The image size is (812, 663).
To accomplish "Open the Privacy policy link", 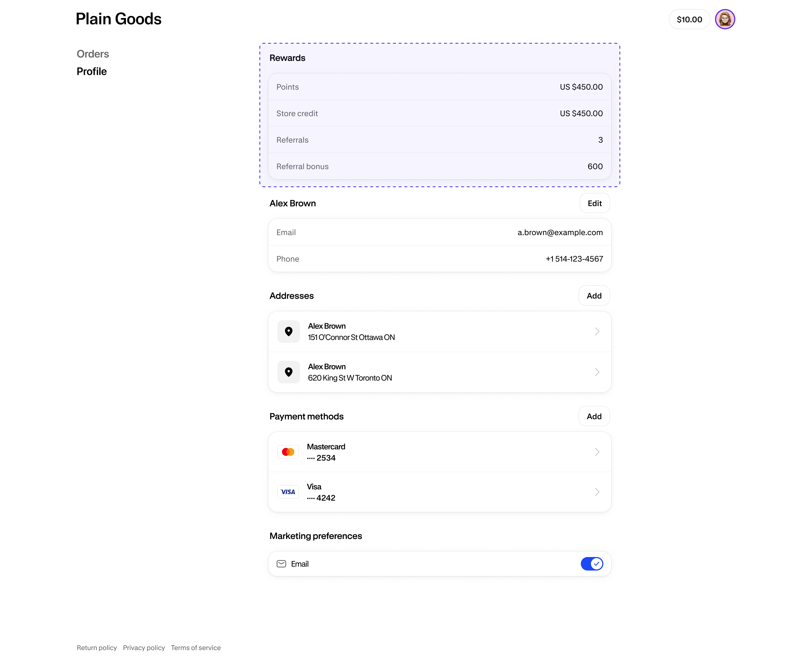I will click(x=144, y=648).
